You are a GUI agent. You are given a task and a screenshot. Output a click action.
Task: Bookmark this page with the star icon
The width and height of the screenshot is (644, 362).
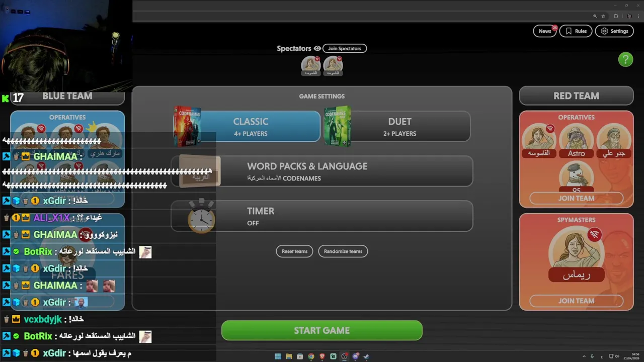603,16
